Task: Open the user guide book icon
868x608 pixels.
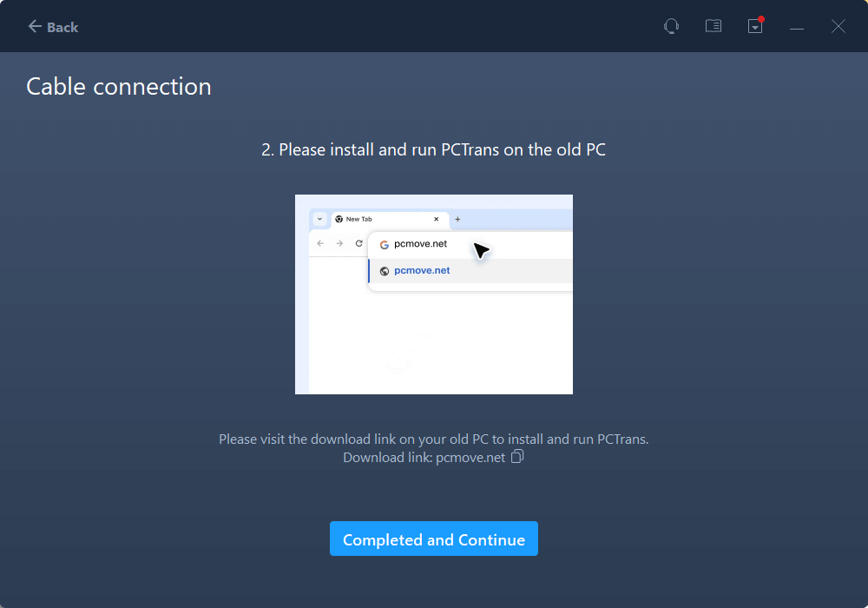Action: click(713, 26)
